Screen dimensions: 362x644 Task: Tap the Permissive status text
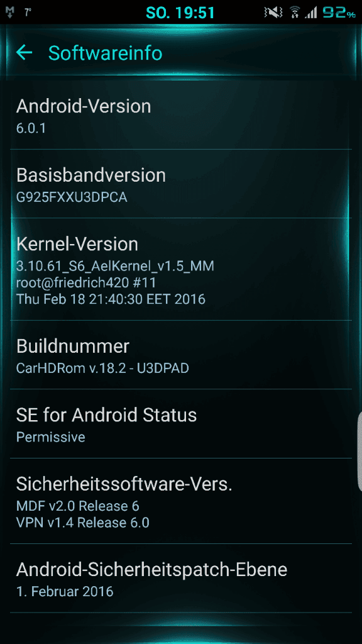pos(50,437)
